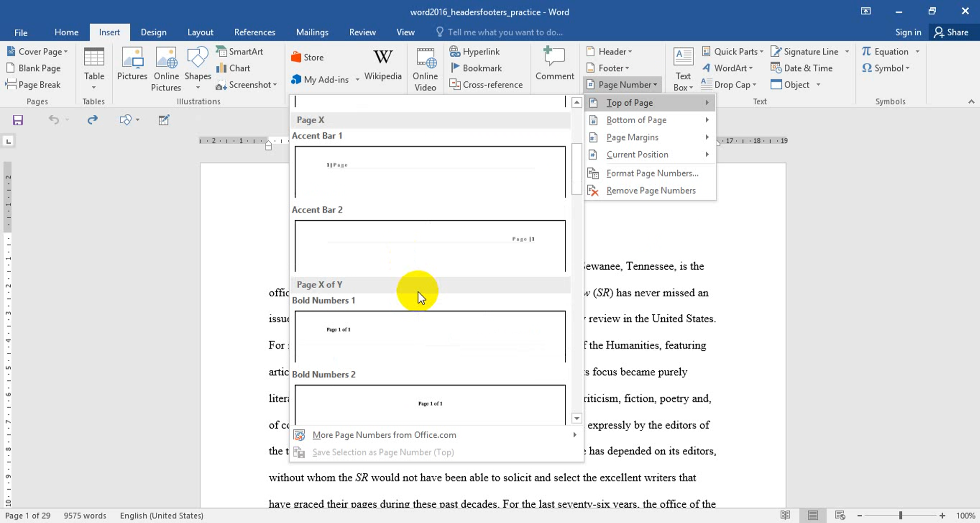Open the Page Margins submenu
The image size is (980, 523).
(649, 137)
